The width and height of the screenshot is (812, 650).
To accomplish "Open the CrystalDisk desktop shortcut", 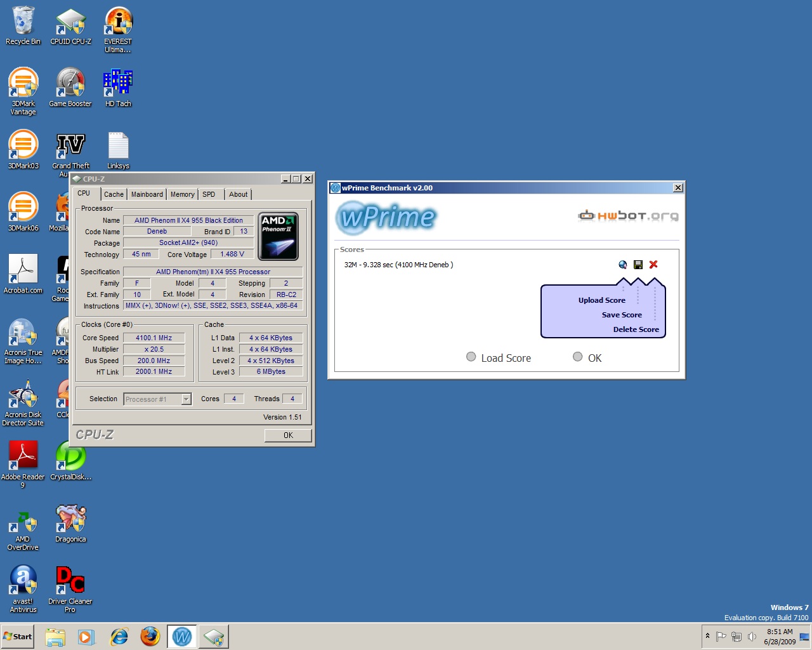I will [70, 460].
